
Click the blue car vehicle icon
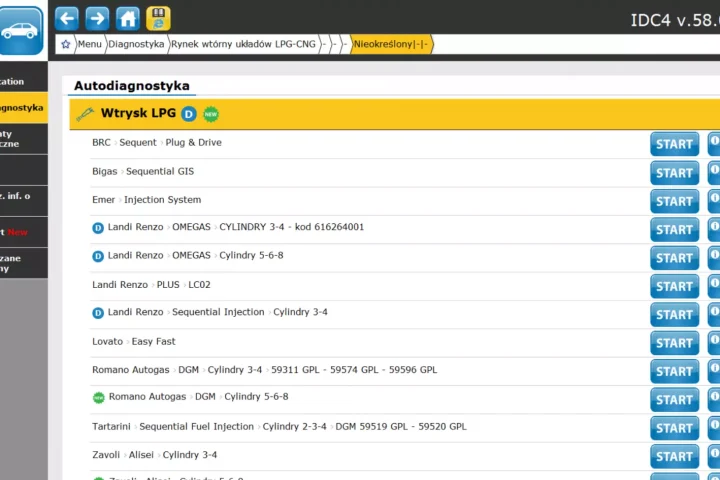click(x=21, y=30)
